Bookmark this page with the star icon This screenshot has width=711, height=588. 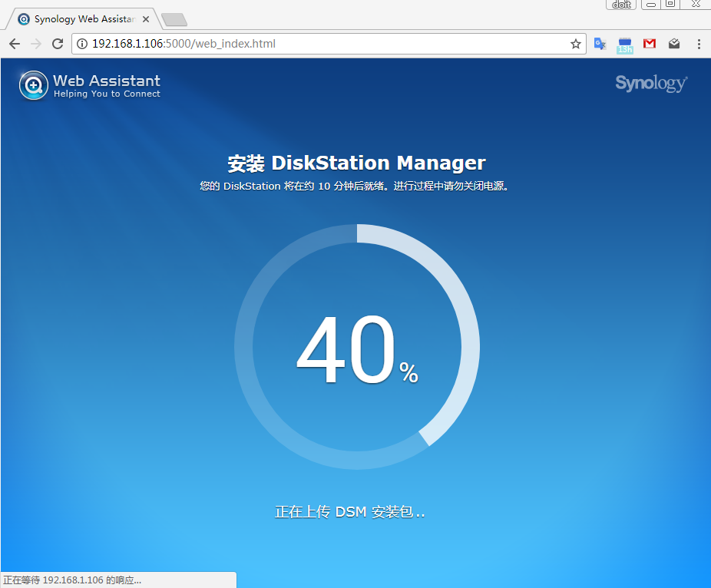[576, 44]
